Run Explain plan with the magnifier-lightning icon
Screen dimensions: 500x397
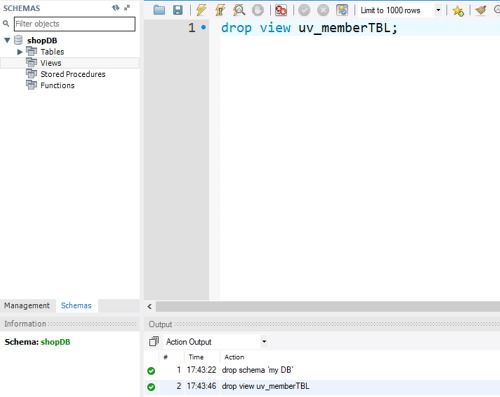coord(239,10)
